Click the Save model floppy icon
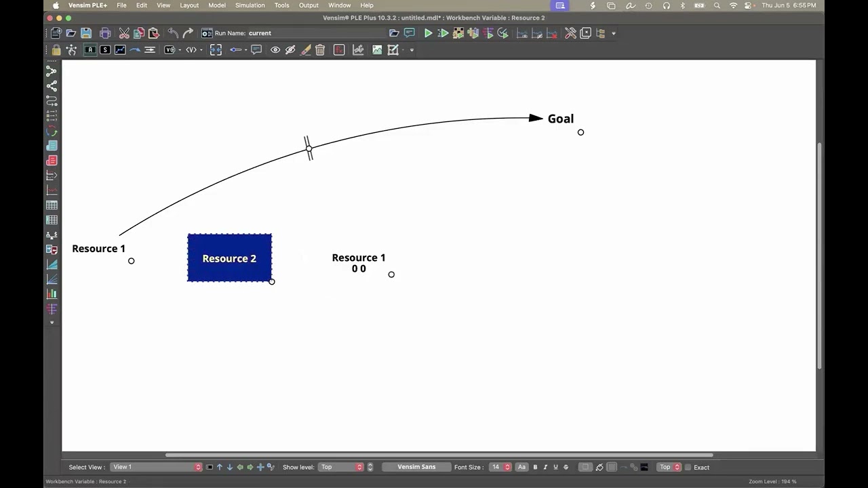Screen dimensions: 868x488 pyautogui.click(x=86, y=33)
